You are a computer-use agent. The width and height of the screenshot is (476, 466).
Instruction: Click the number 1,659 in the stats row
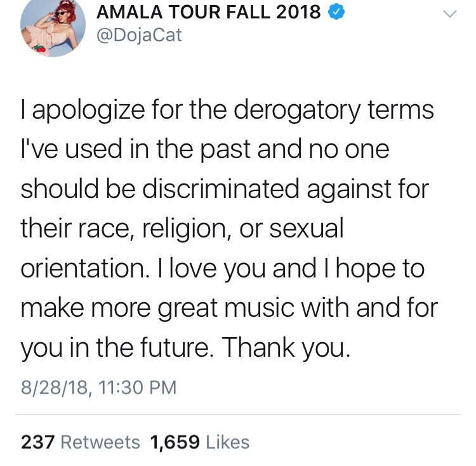point(175,442)
